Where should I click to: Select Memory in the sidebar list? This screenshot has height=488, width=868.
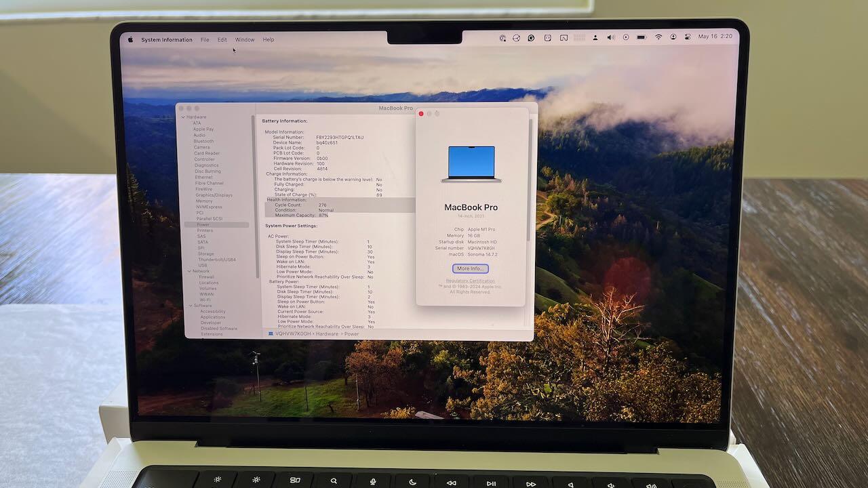point(204,201)
